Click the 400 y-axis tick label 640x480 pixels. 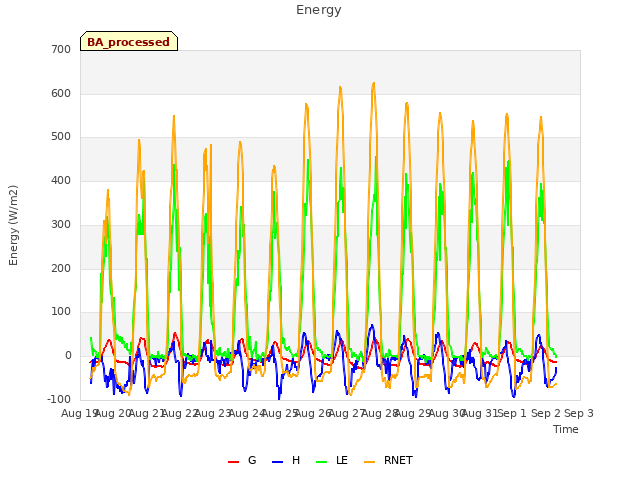pos(61,180)
